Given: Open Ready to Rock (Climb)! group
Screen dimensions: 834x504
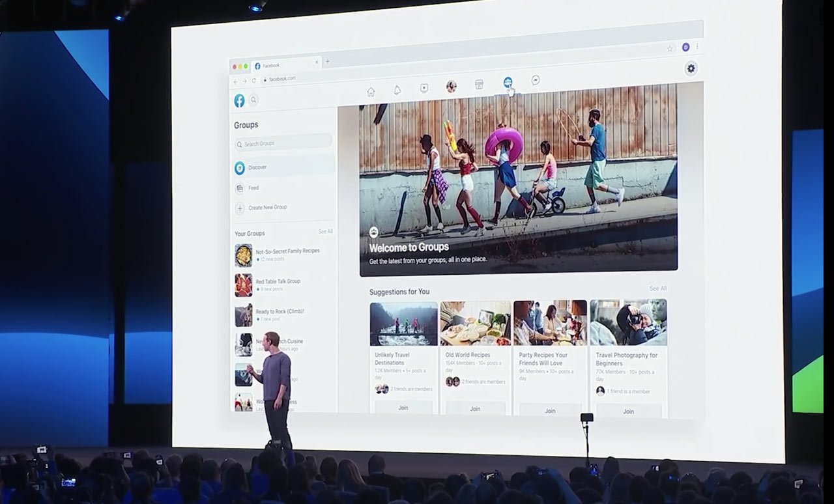Looking at the screenshot, I should pos(280,311).
